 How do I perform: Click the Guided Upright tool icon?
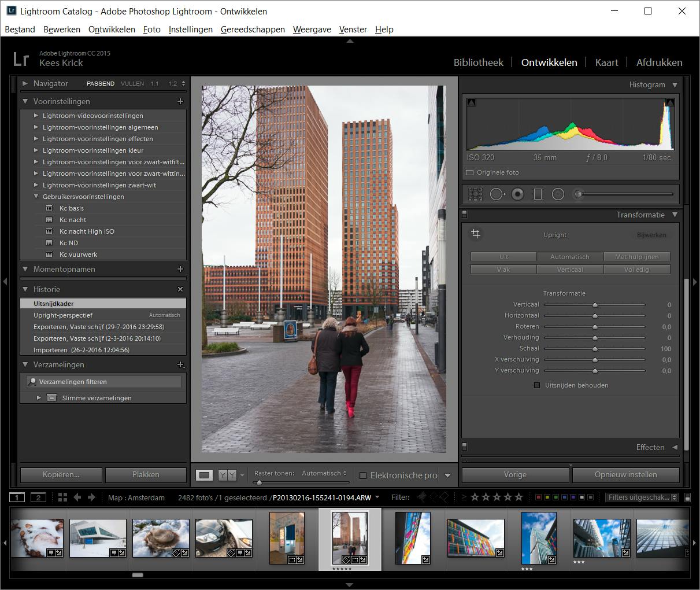[476, 234]
